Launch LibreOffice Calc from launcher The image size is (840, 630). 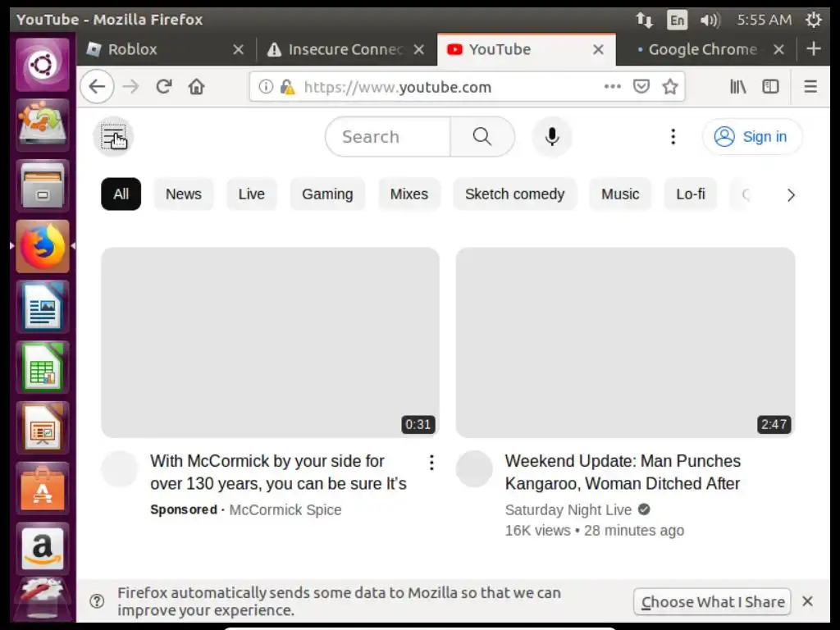tap(43, 367)
